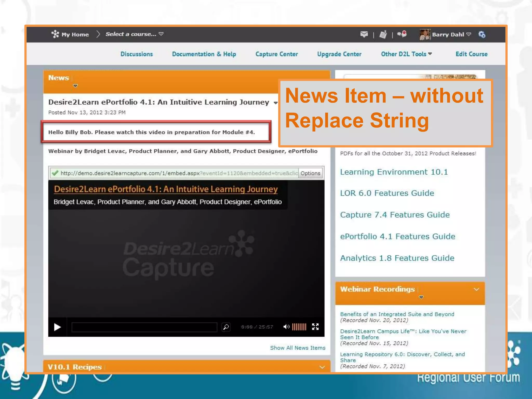Adjust the video volume bars

tap(299, 327)
